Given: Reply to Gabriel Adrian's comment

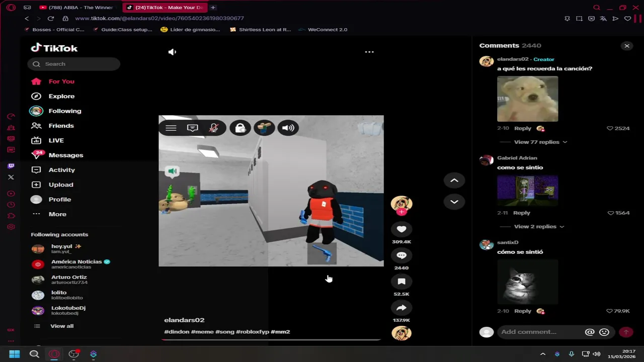Looking at the screenshot, I should click(521, 213).
